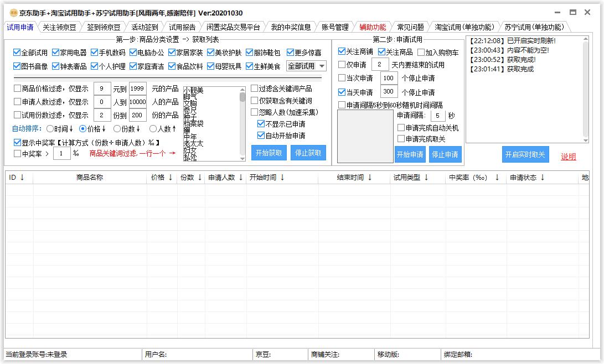Switch to the 签到领京豆 tab
The width and height of the screenshot is (604, 364).
click(104, 27)
